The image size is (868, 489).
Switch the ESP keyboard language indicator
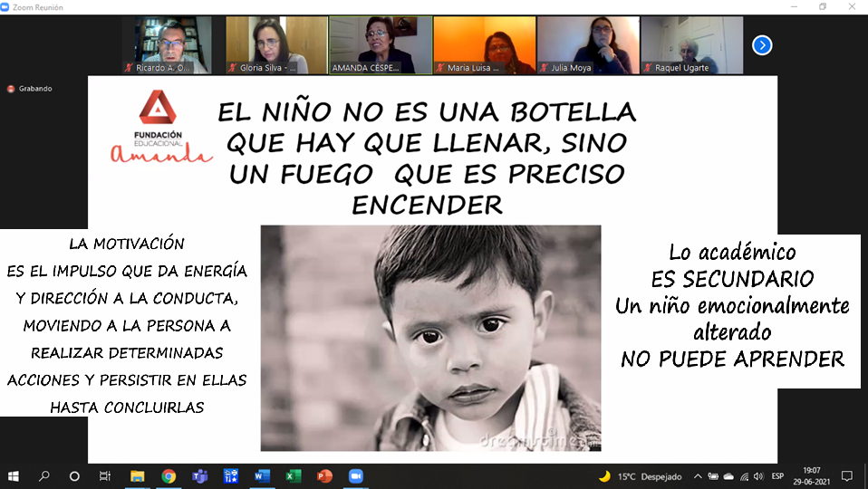777,476
